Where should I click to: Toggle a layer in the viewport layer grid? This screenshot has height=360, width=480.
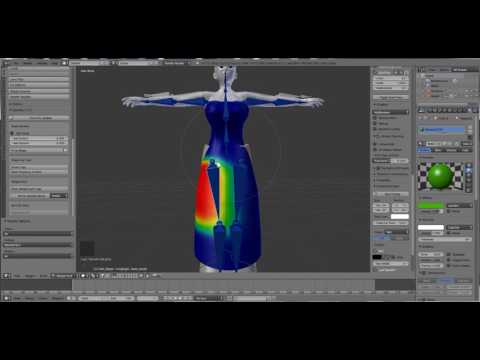126,276
